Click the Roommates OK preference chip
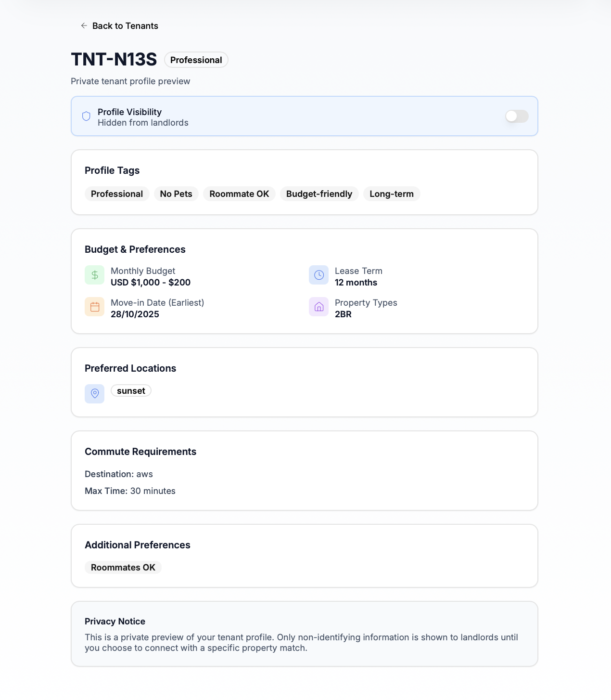Viewport: 611px width, 700px height. [x=123, y=568]
